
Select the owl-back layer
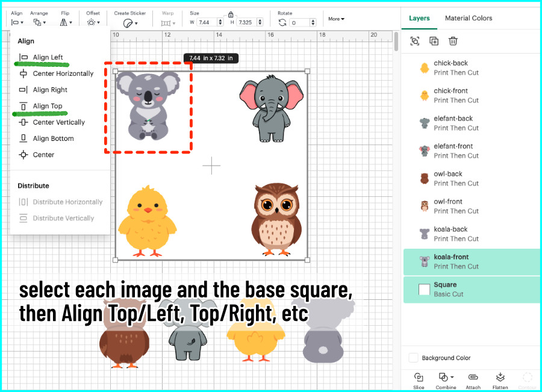click(x=472, y=179)
